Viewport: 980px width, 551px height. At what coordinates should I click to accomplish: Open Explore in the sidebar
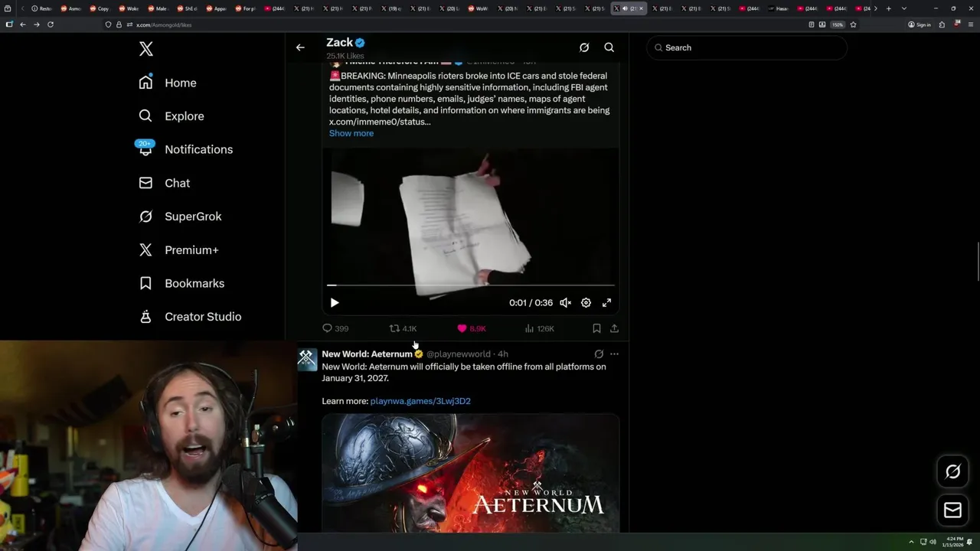[171, 116]
